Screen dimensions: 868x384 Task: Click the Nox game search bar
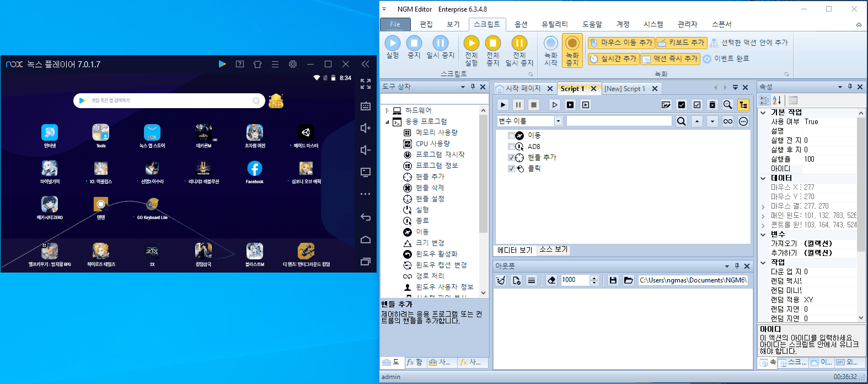(x=169, y=100)
